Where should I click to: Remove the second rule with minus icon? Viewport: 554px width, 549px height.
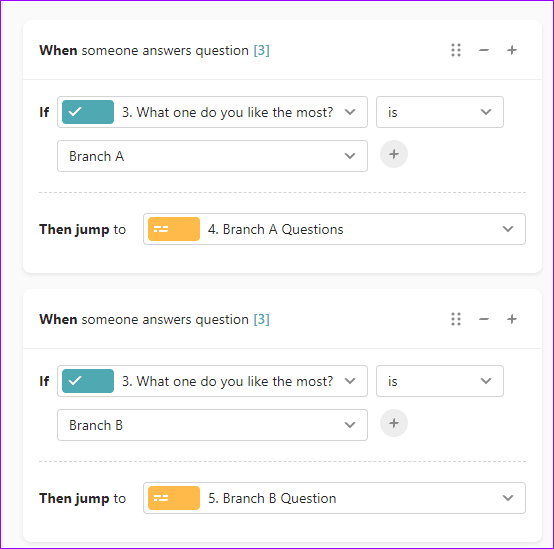point(484,319)
